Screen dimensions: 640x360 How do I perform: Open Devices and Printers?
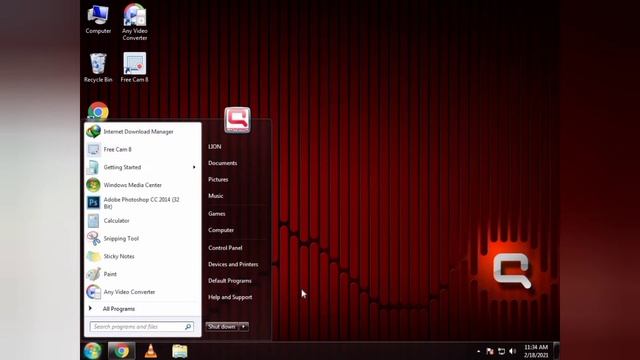point(233,264)
